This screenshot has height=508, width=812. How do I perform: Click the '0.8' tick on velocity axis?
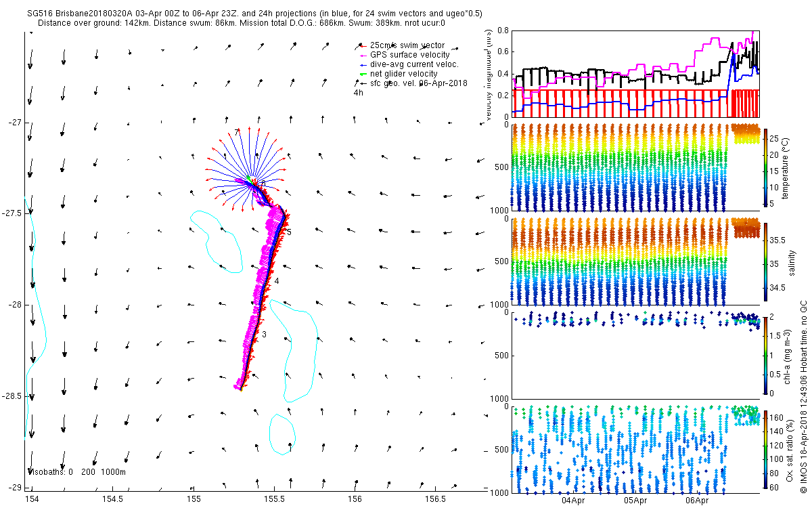[x=503, y=30]
